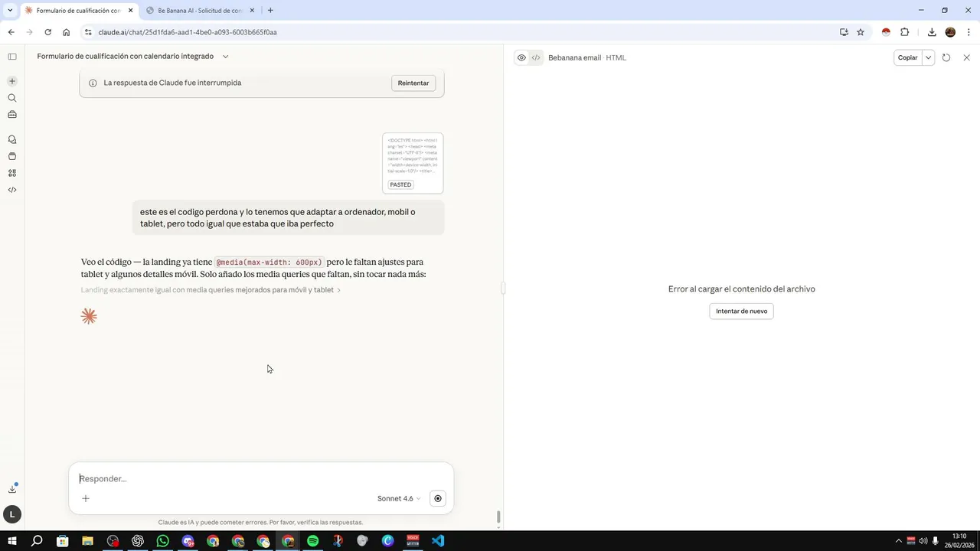Open Chrome profile avatar

pos(950,32)
